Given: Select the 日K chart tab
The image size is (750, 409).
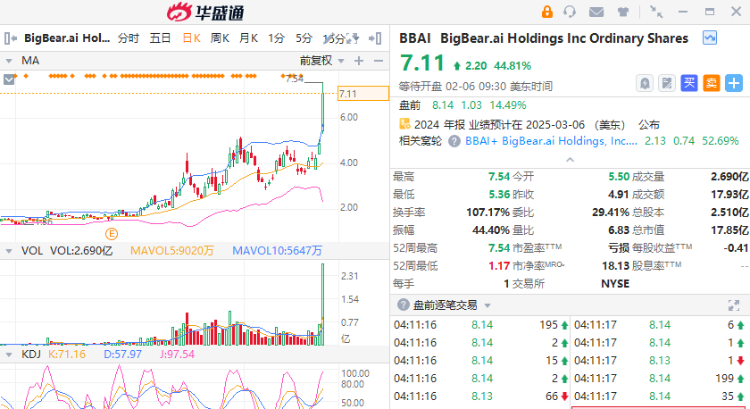Looking at the screenshot, I should 191,38.
